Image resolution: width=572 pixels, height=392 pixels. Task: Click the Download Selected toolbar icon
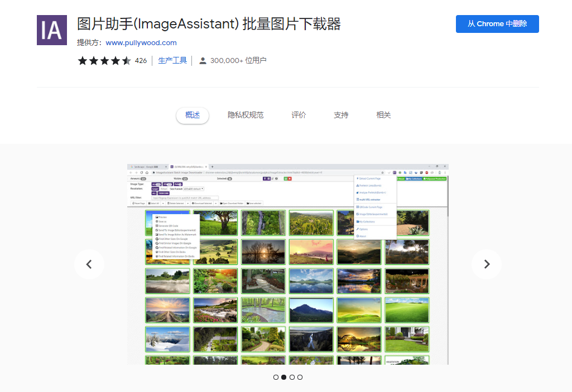tap(202, 204)
